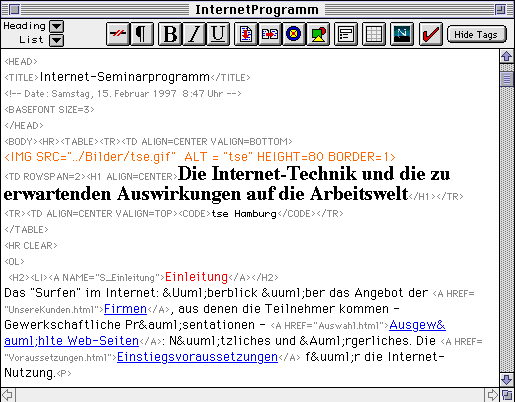The width and height of the screenshot is (515, 402).
Task: Click the red checkmark icon
Action: (430, 34)
